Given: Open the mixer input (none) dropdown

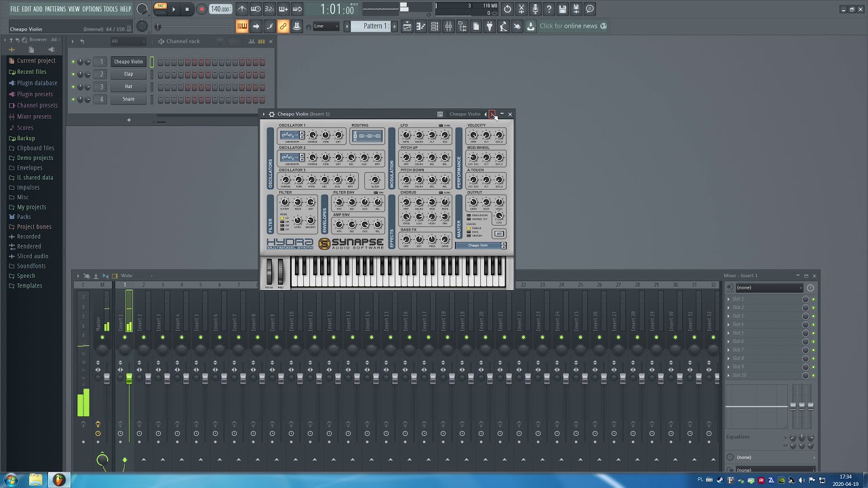Looking at the screenshot, I should 768,287.
